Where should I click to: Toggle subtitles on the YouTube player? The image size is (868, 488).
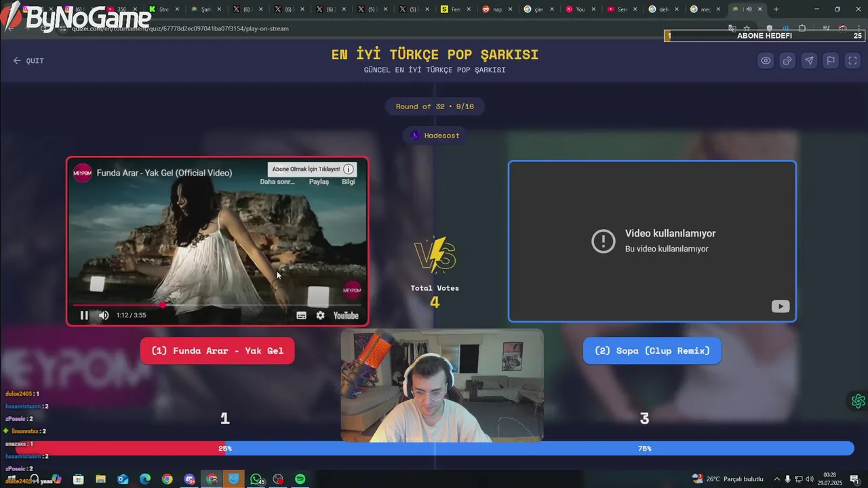[301, 315]
